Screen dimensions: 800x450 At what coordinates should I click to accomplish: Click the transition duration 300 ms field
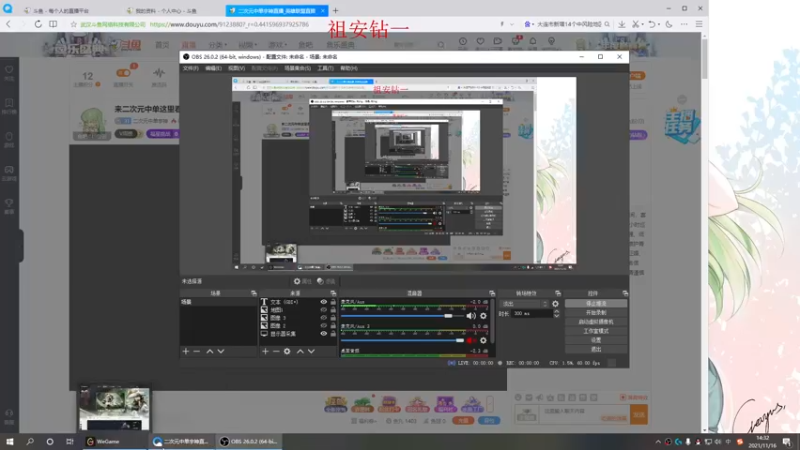[x=532, y=313]
